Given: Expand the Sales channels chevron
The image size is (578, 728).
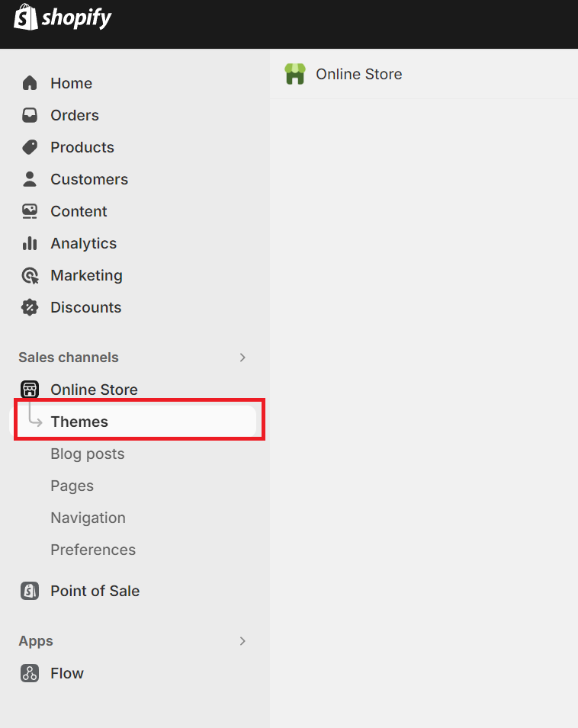Looking at the screenshot, I should [x=242, y=358].
